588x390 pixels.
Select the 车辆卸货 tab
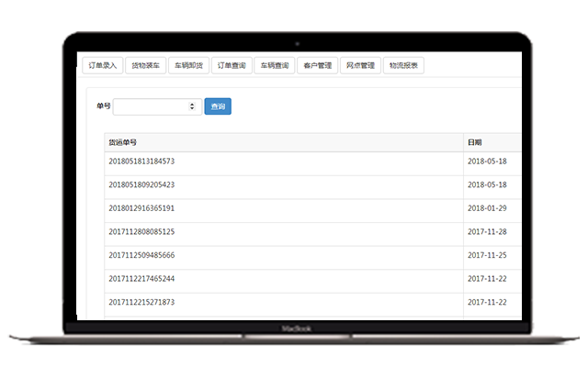click(188, 66)
